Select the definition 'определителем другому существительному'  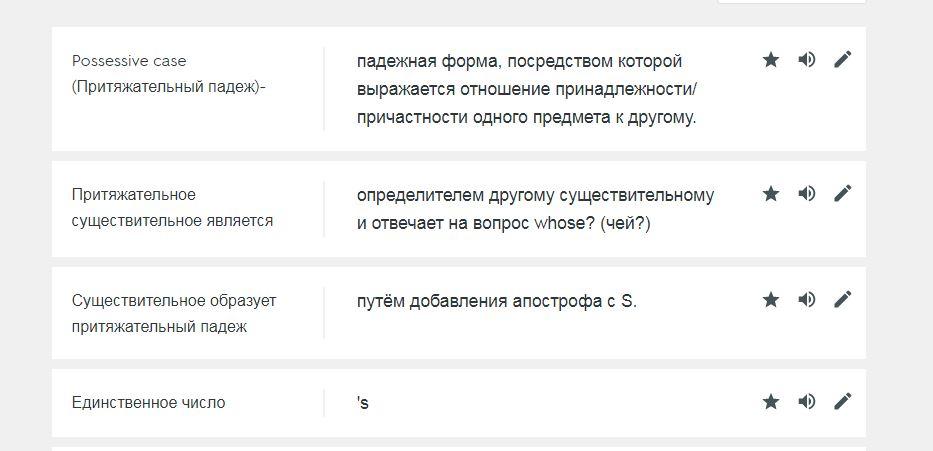point(535,209)
